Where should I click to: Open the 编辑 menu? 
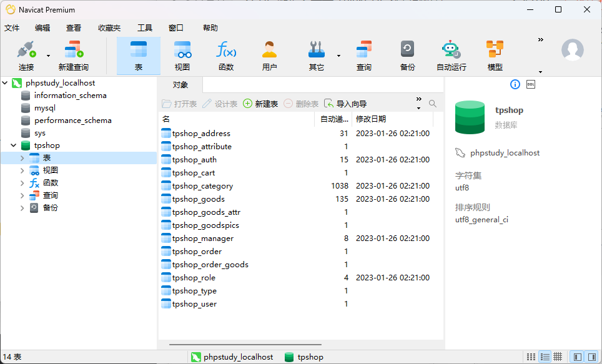(x=42, y=28)
